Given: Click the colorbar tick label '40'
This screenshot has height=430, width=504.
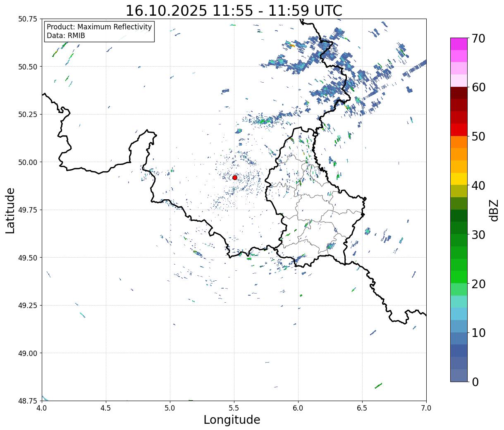Looking at the screenshot, I should click(x=478, y=185).
